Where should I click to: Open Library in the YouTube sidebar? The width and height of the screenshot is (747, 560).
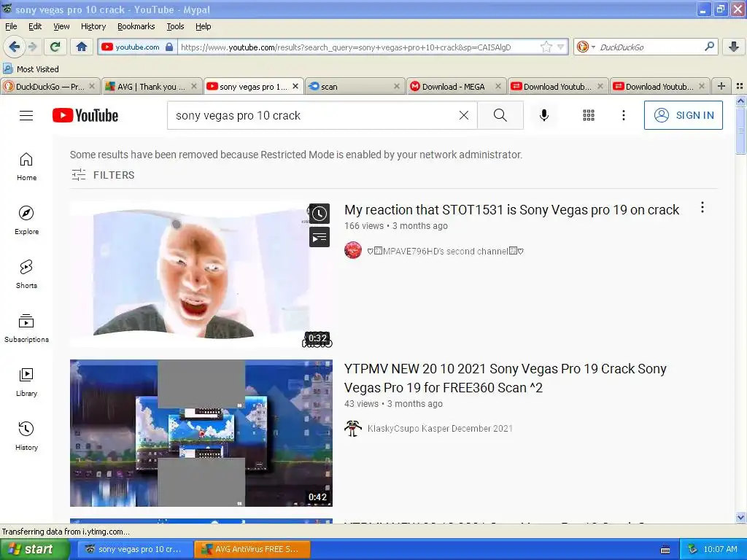pyautogui.click(x=26, y=382)
